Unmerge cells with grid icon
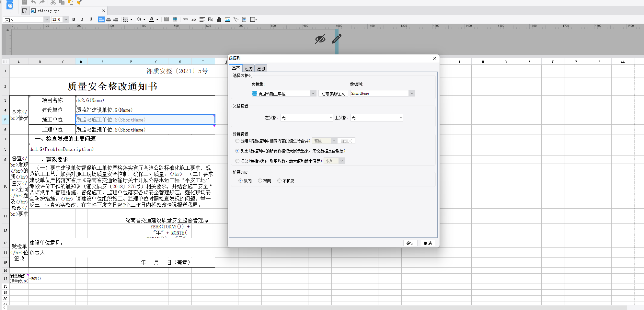This screenshot has height=310, width=644. click(x=175, y=19)
